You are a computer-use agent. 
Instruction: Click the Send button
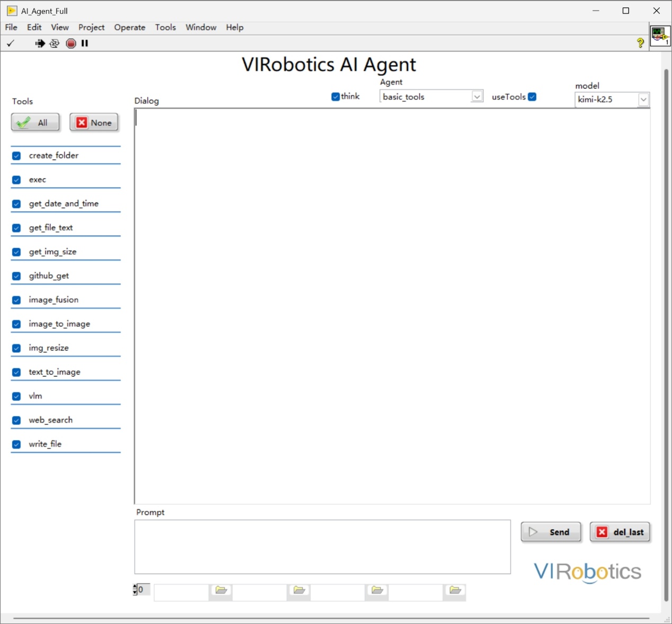551,532
